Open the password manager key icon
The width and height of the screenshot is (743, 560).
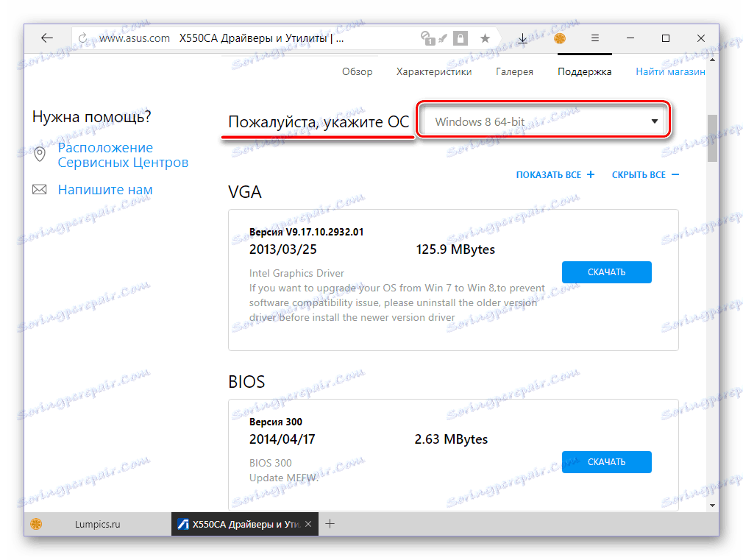[x=427, y=38]
